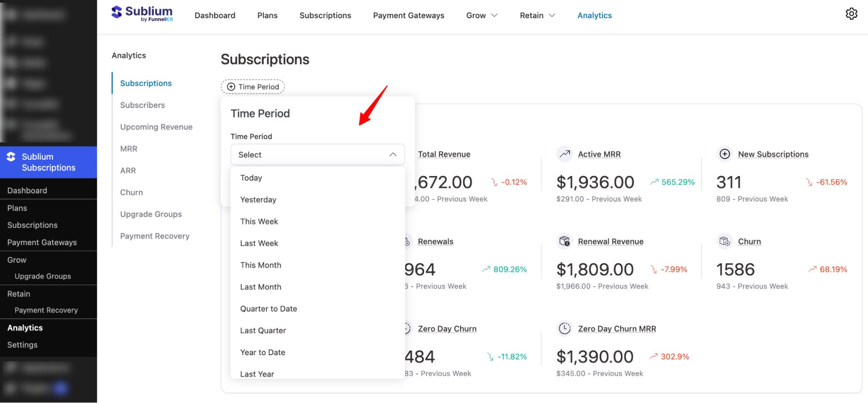
Task: Select Today in the time period list
Action: (251, 178)
